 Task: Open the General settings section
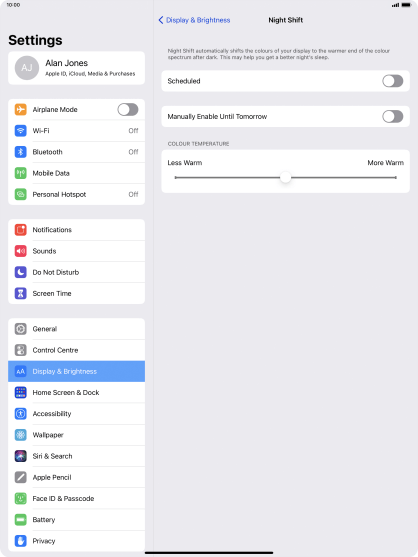point(76,329)
